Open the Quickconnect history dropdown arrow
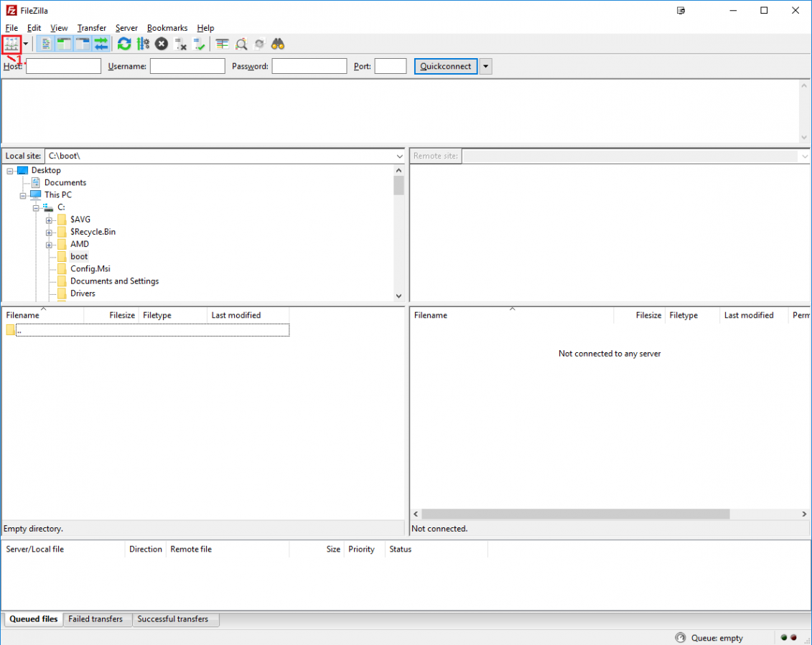This screenshot has height=645, width=812. pyautogui.click(x=485, y=67)
